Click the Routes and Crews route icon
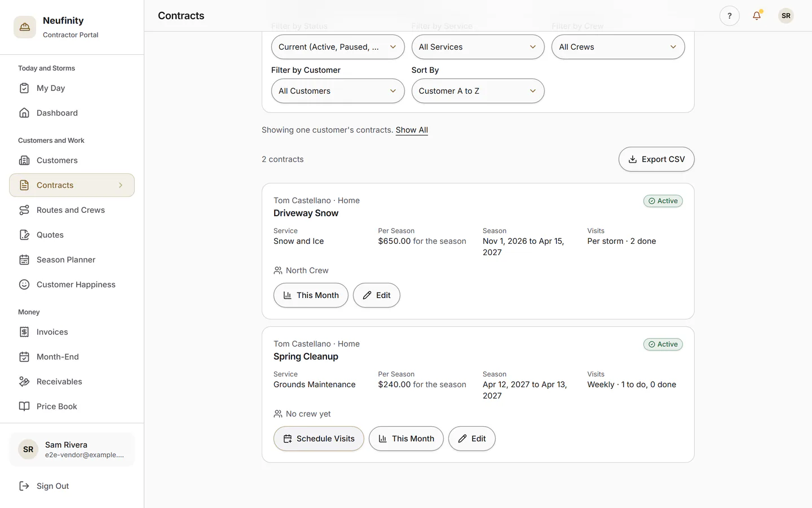812x508 pixels. (24, 210)
